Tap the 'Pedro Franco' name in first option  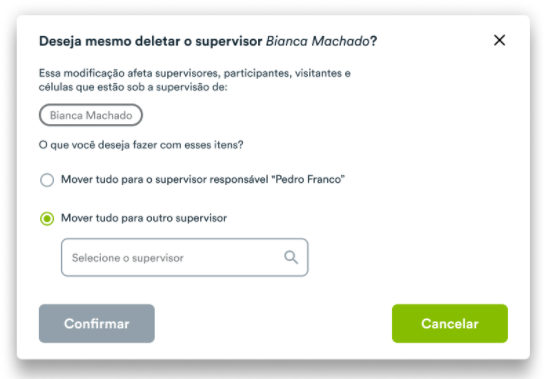click(308, 179)
